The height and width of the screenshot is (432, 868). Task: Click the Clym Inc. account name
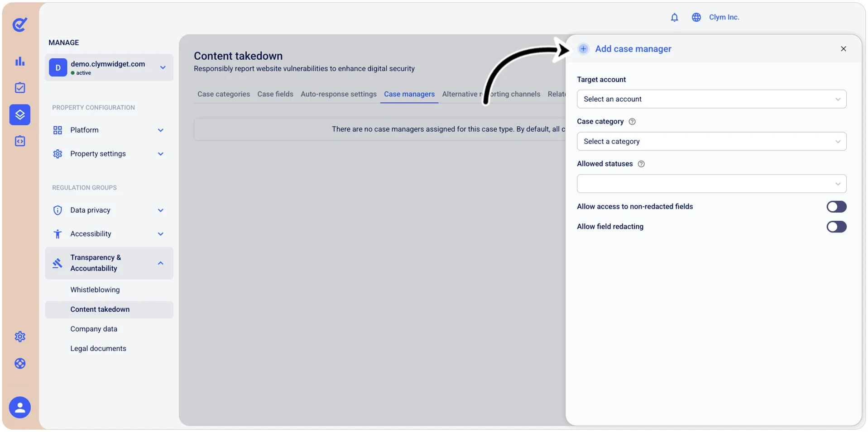click(x=724, y=17)
